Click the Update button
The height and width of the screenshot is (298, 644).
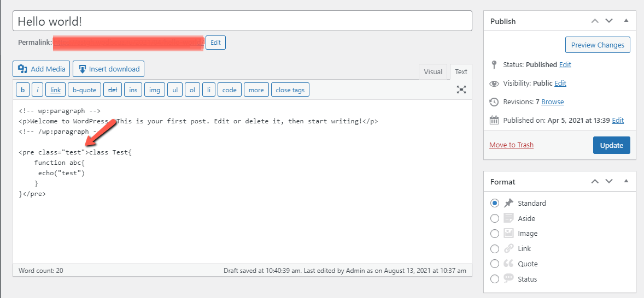point(611,145)
